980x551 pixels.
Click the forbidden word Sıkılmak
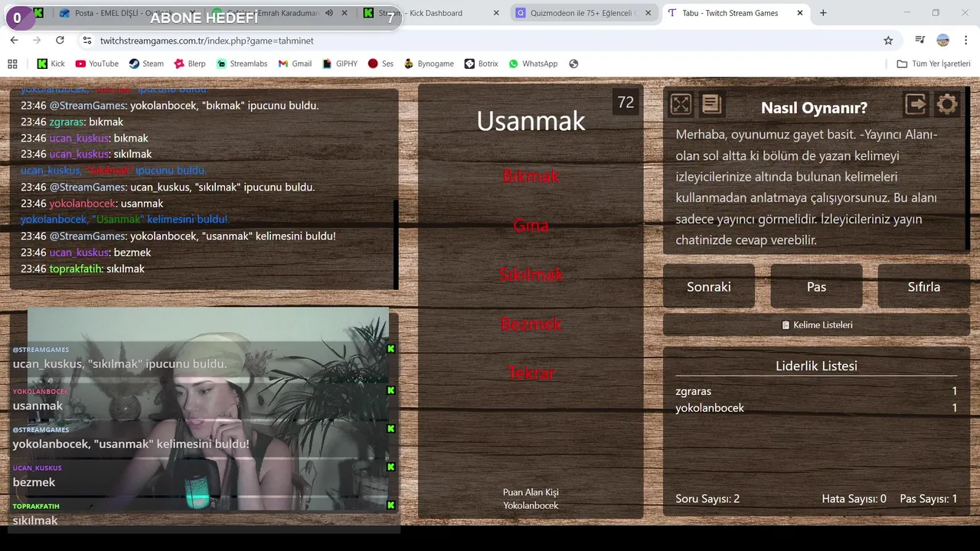(x=531, y=274)
